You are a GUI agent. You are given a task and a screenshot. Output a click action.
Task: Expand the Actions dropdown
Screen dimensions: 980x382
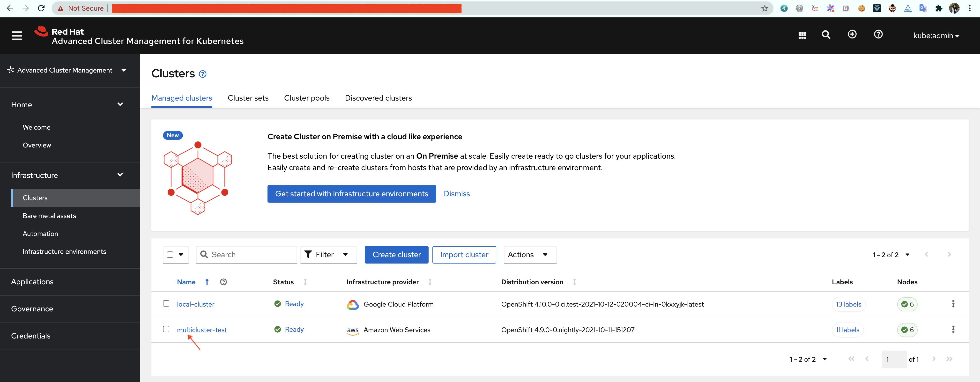coord(530,255)
